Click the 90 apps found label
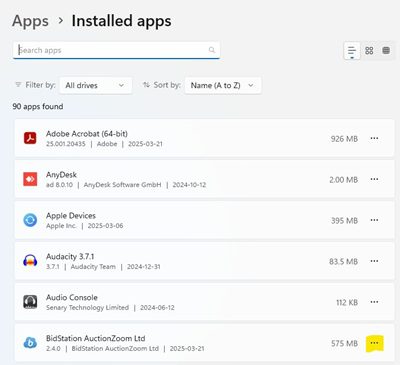The image size is (400, 365). tap(38, 106)
